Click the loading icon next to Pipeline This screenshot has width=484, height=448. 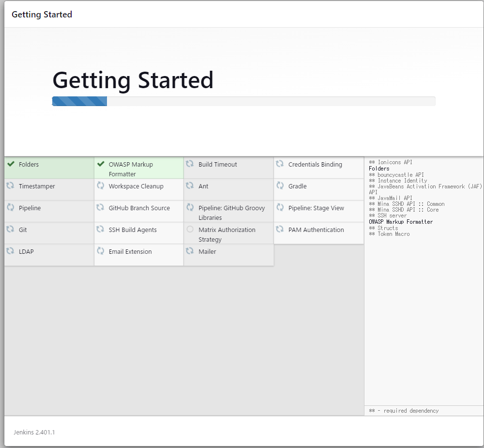click(10, 207)
